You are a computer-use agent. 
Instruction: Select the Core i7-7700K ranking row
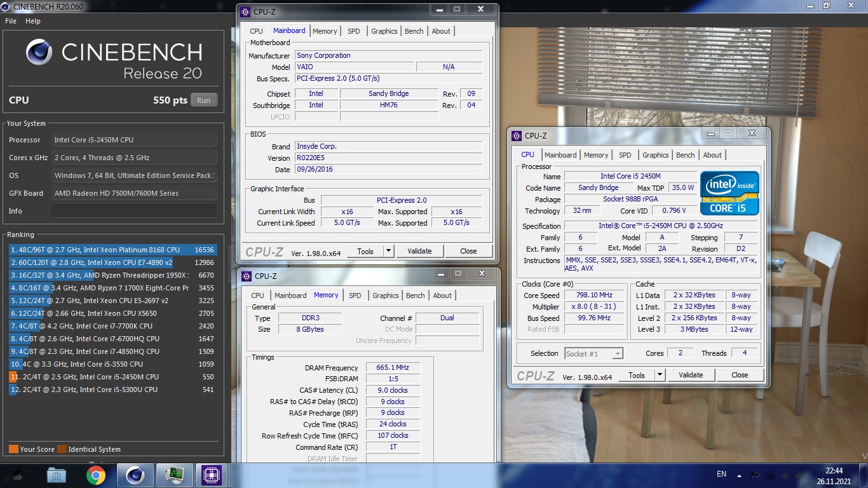point(113,326)
